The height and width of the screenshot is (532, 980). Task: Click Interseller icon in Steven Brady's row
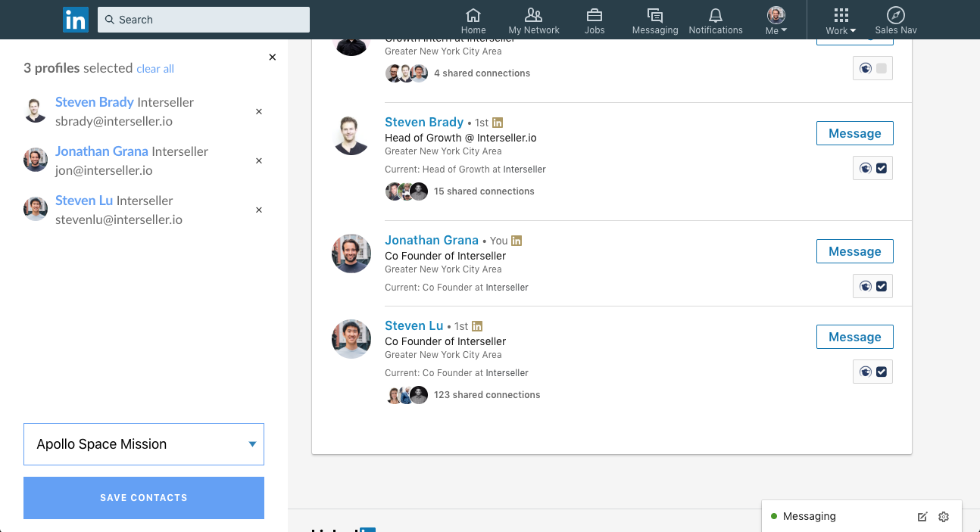866,168
